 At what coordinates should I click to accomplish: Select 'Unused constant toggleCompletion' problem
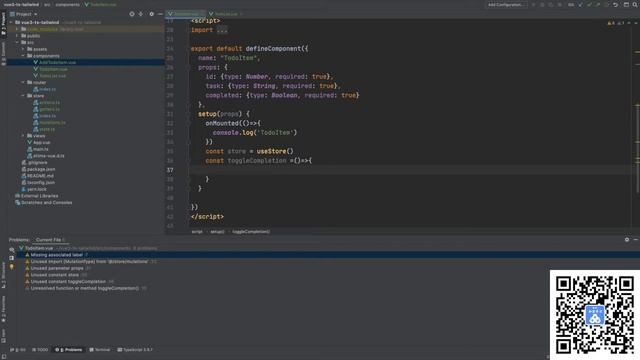(x=68, y=282)
